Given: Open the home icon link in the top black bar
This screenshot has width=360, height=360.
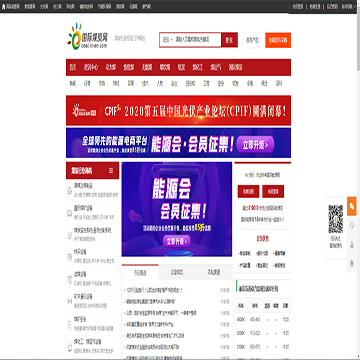Looking at the screenshot, I should pos(4,6).
